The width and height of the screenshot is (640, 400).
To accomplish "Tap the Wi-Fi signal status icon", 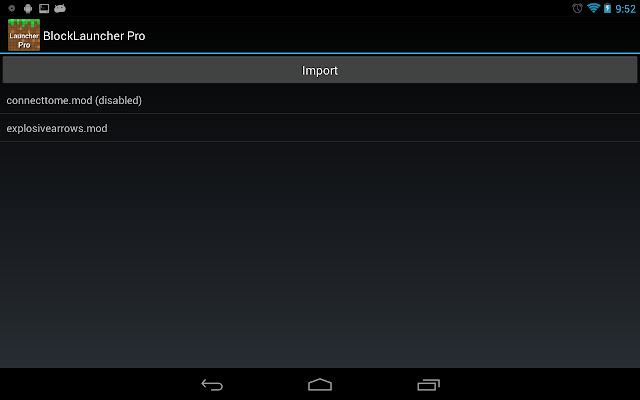I will pos(593,8).
